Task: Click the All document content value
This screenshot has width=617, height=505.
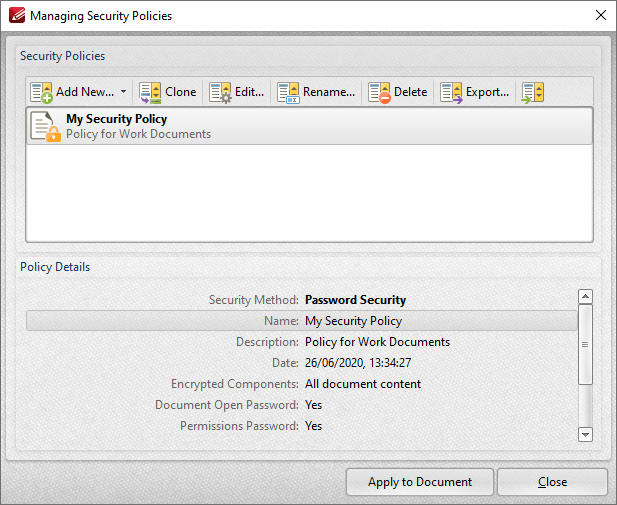Action: click(x=363, y=384)
